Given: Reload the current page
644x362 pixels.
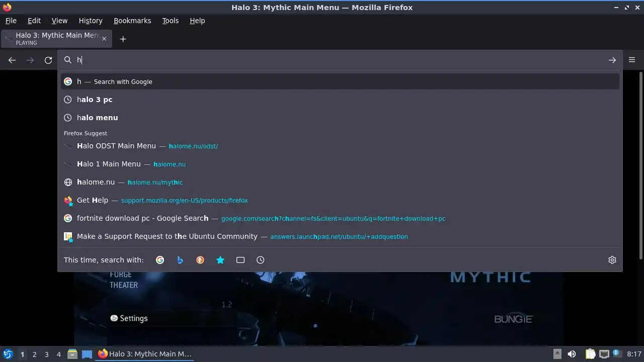Looking at the screenshot, I should (x=48, y=60).
